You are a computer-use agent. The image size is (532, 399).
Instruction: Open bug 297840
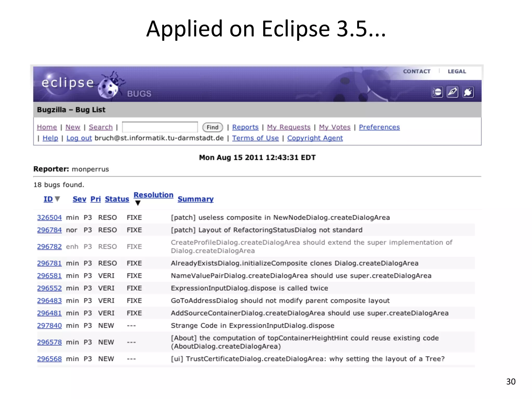coord(49,325)
